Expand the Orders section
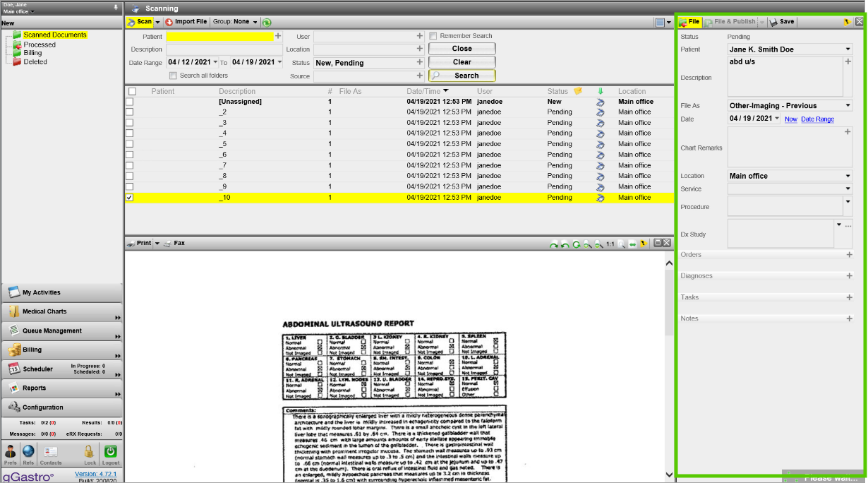868x483 pixels. [x=849, y=255]
